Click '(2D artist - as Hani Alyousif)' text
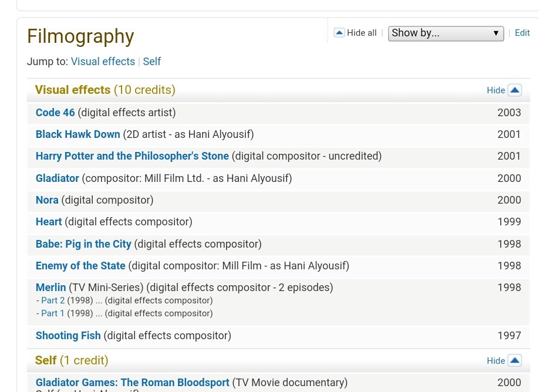Screen dimensions: 539x392 tap(188, 134)
